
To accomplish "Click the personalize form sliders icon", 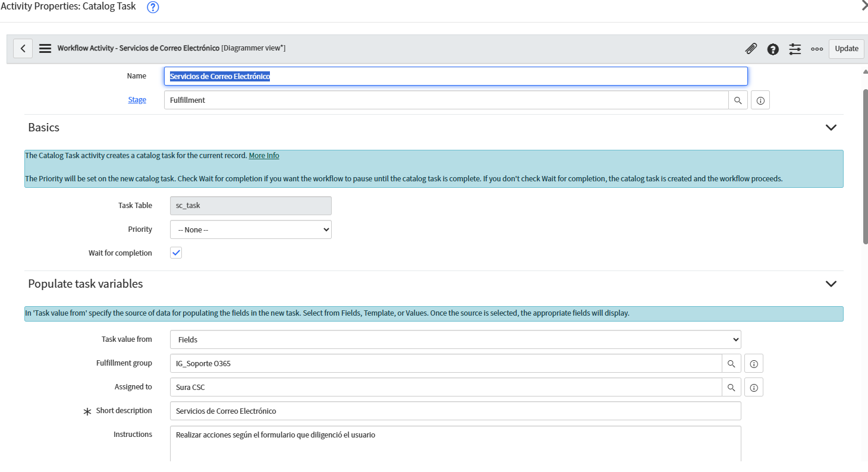I will (795, 49).
